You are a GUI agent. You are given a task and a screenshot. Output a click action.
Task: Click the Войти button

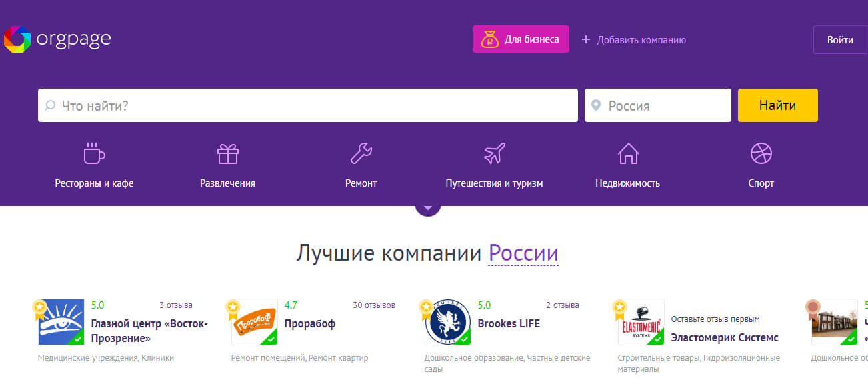840,39
